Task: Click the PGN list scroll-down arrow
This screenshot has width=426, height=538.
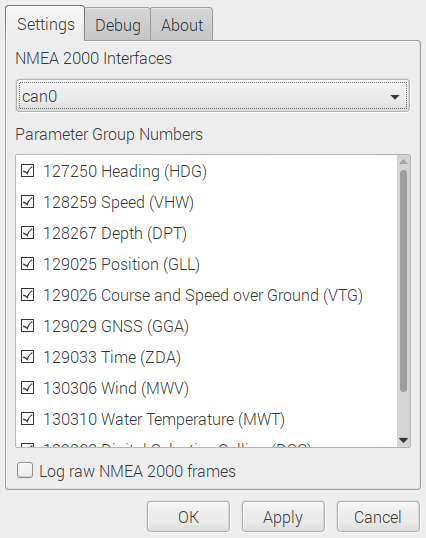Action: click(x=403, y=440)
